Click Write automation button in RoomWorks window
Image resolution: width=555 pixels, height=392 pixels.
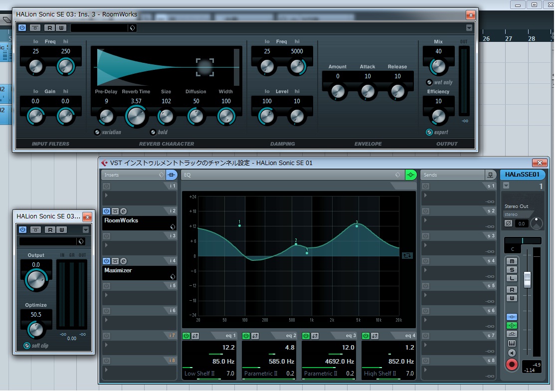point(61,27)
